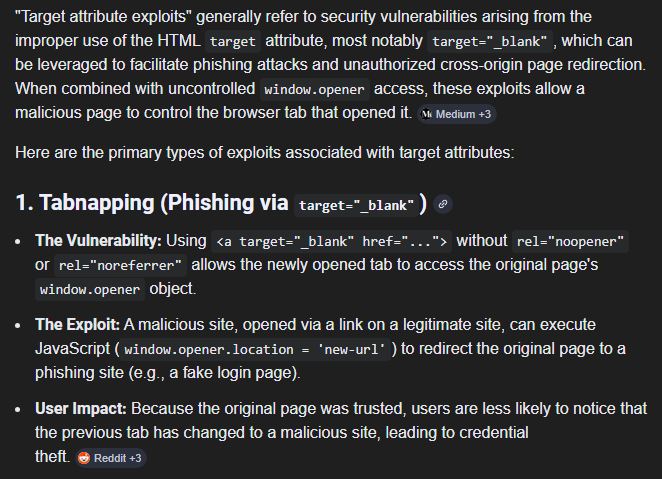Click the Reddit logo icon
Image resolution: width=662 pixels, height=479 pixels.
coord(84,458)
